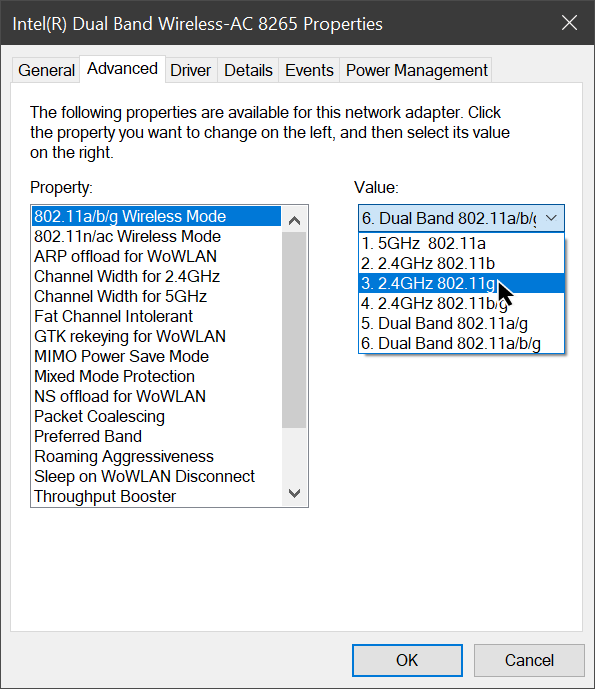Discard changes with the Cancel button

click(529, 660)
